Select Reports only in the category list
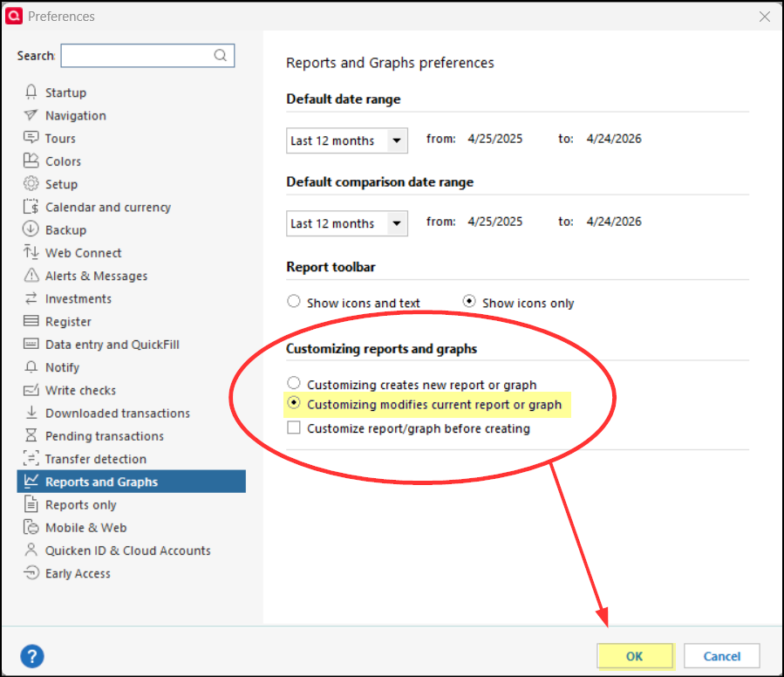The image size is (784, 677). point(80,505)
